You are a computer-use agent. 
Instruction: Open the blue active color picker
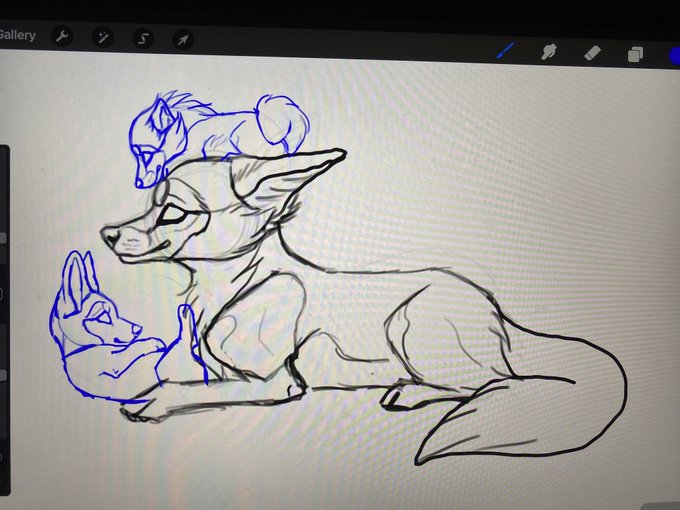click(675, 56)
